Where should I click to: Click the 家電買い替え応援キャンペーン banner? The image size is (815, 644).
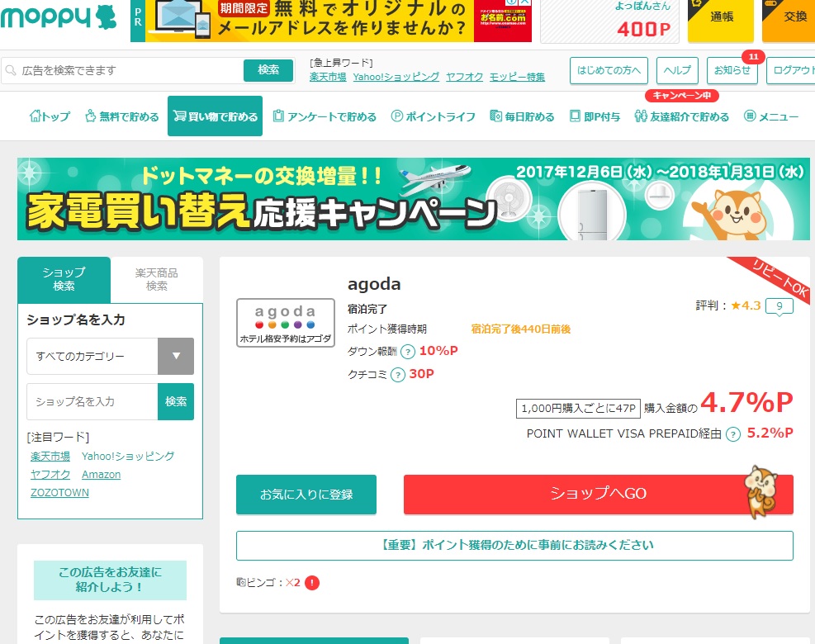point(413,199)
